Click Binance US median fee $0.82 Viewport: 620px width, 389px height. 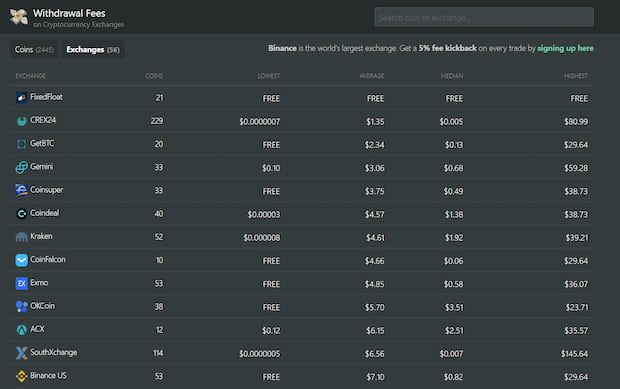(x=453, y=377)
